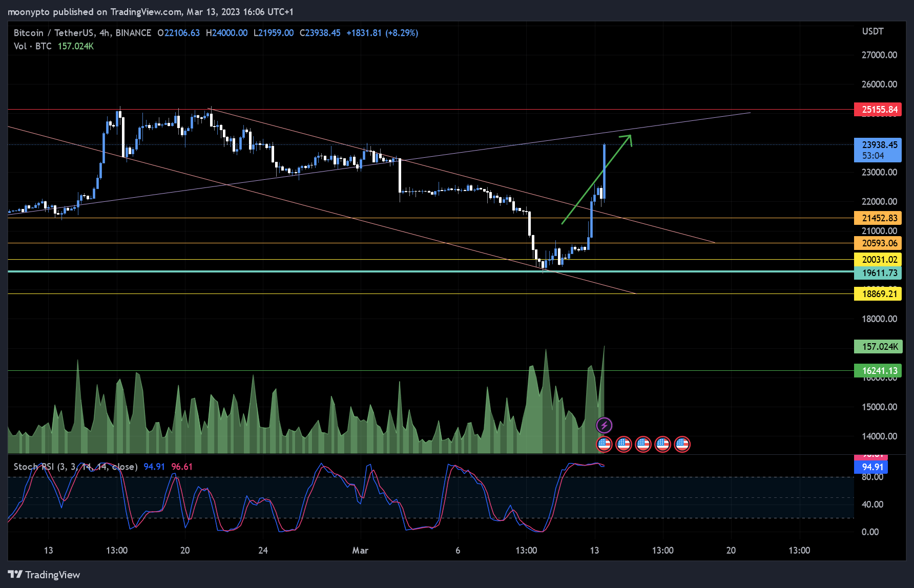Open the second US flag economic event
The image size is (914, 588).
click(x=624, y=444)
